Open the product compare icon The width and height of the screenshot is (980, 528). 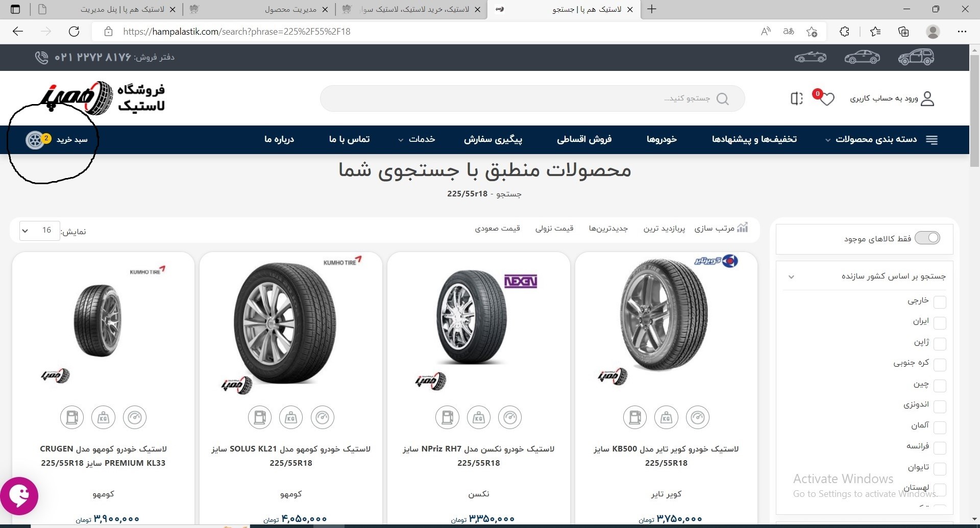click(x=796, y=98)
